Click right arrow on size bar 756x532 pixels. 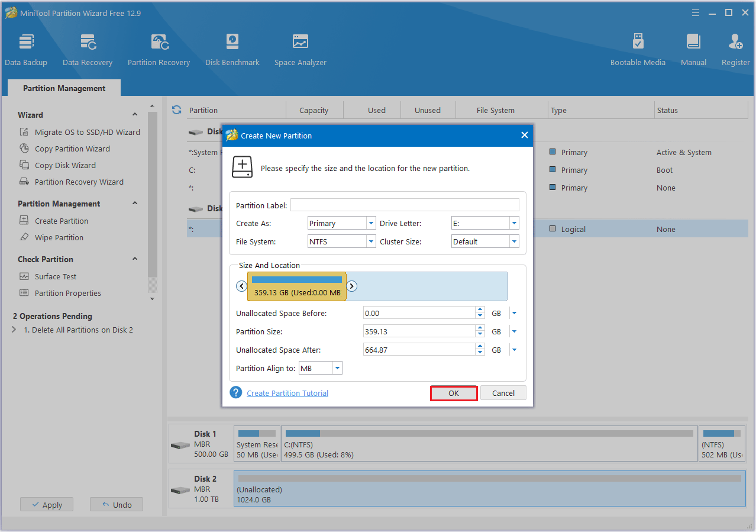point(351,286)
